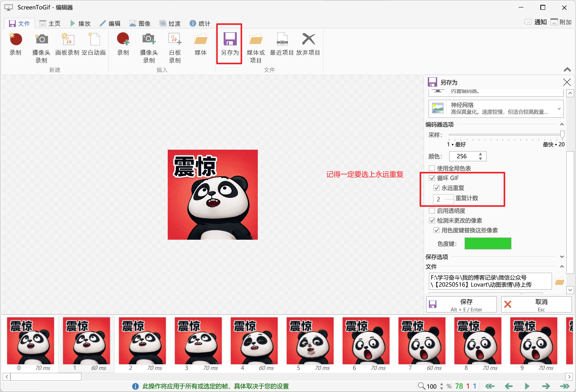Click the repeat count (重复计数) field
Image resolution: width=576 pixels, height=392 pixels.
443,199
